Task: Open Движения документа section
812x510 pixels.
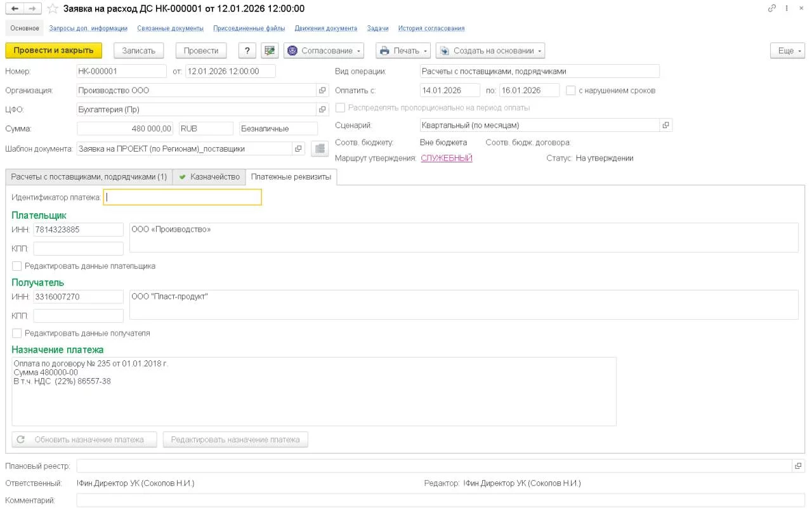Action: (325, 29)
